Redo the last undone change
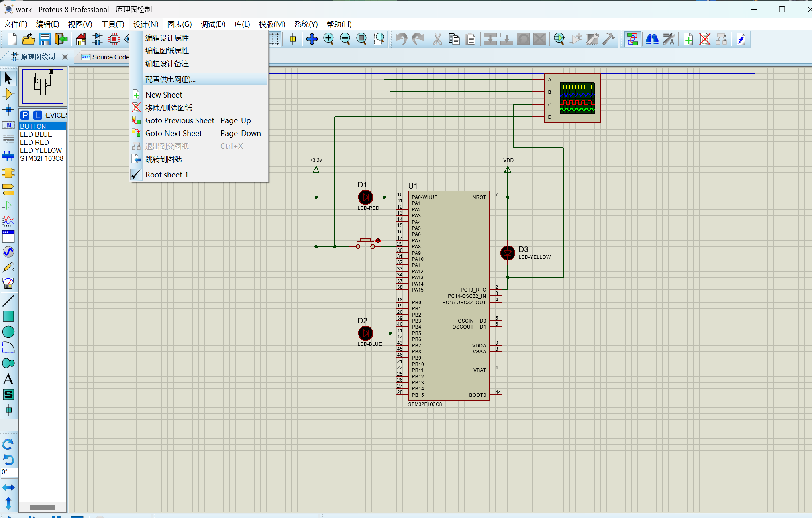812x518 pixels. pyautogui.click(x=418, y=39)
